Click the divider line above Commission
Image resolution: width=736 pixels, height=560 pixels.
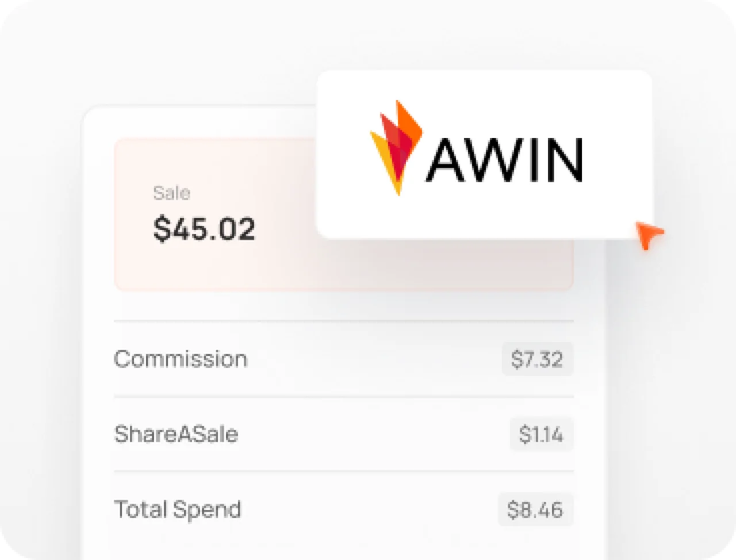coord(343,321)
